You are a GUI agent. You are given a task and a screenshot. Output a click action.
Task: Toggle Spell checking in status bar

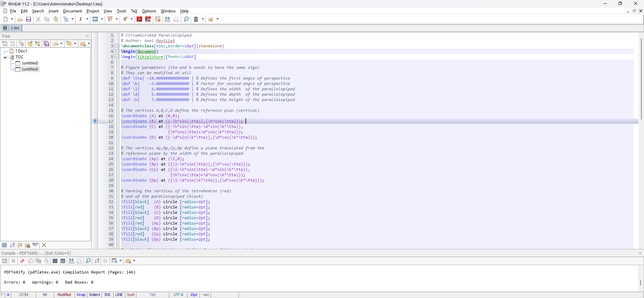(x=131, y=295)
